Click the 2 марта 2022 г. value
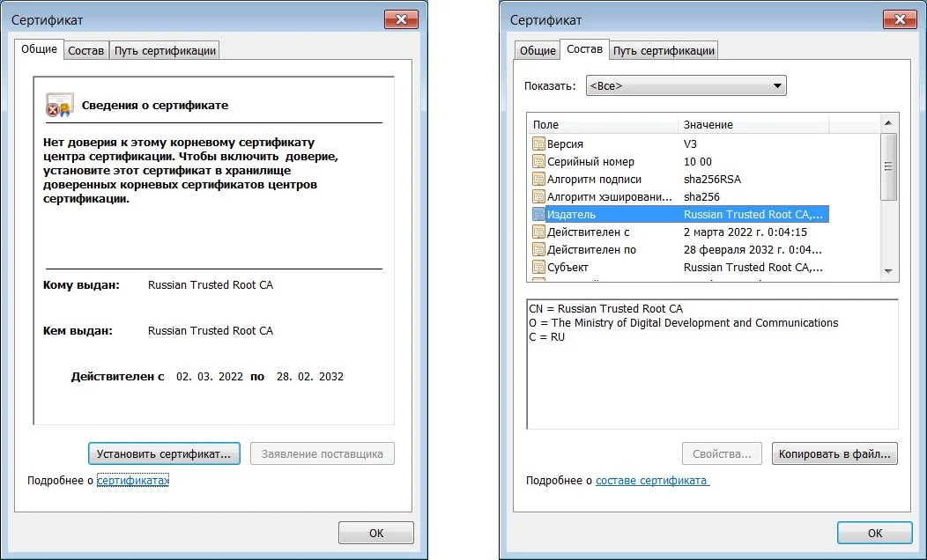927x560 pixels. (x=745, y=232)
